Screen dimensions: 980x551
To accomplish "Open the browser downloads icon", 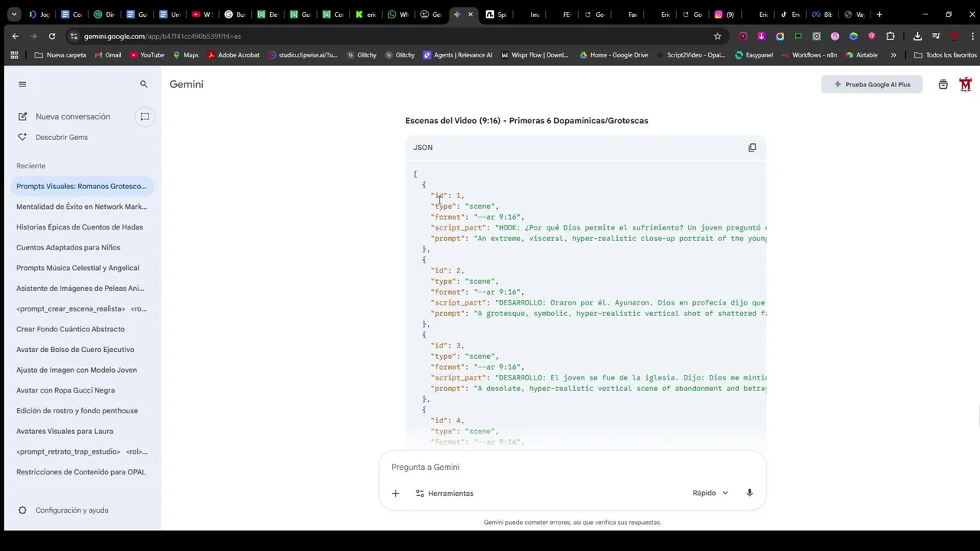I will tap(917, 36).
